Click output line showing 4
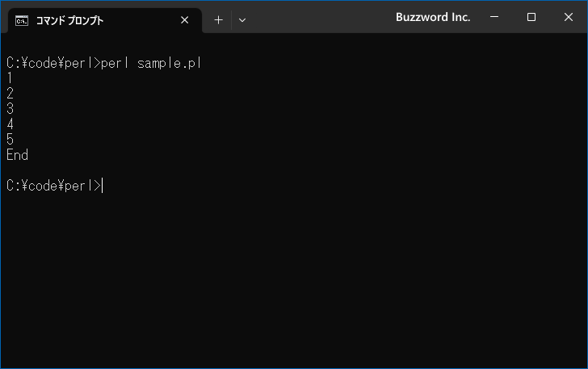588x369 pixels. click(x=10, y=124)
